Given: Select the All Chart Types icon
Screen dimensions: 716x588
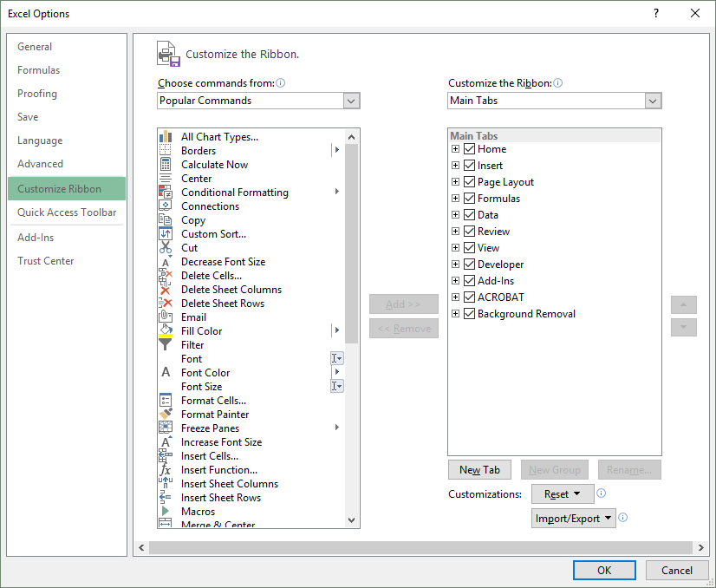Looking at the screenshot, I should click(166, 137).
